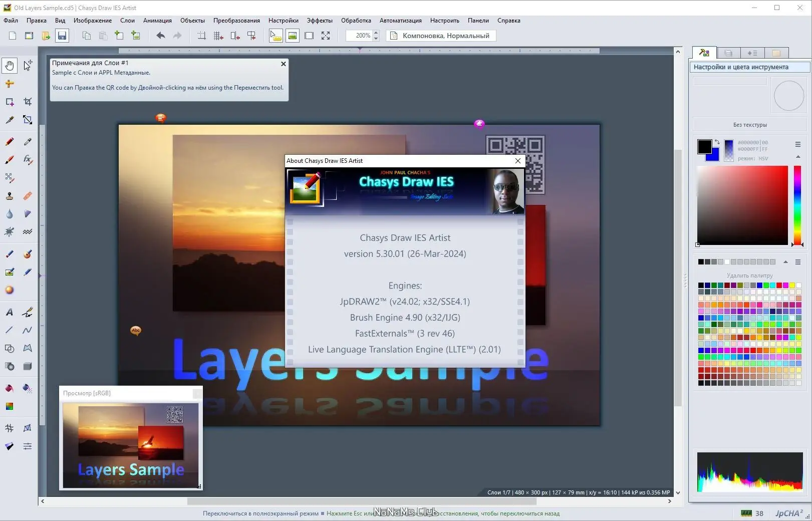The image size is (812, 521).
Task: Close the About Chasys Draw IES Artist dialog
Action: coord(518,161)
